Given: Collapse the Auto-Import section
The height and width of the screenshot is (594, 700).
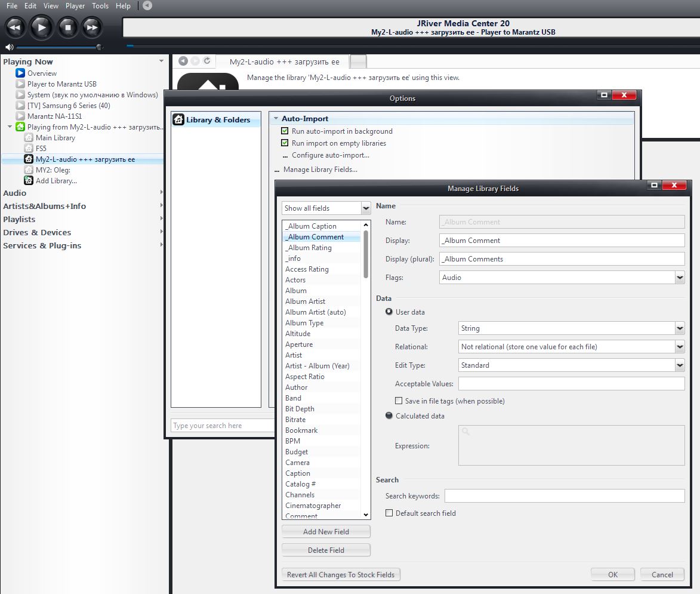Looking at the screenshot, I should (276, 118).
